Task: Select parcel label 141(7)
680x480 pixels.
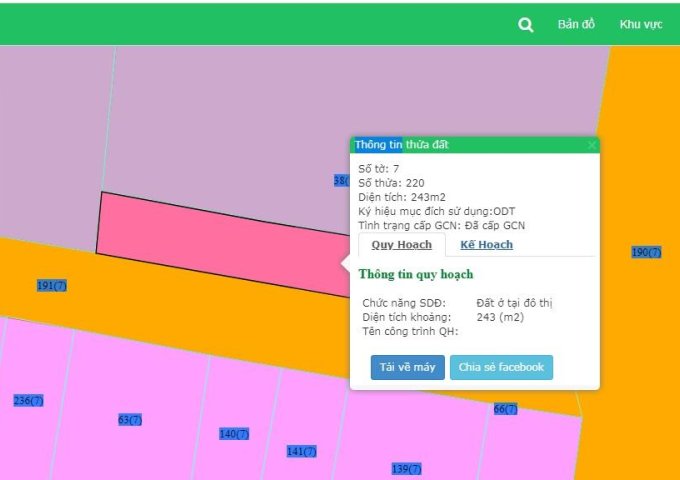Action: [302, 451]
